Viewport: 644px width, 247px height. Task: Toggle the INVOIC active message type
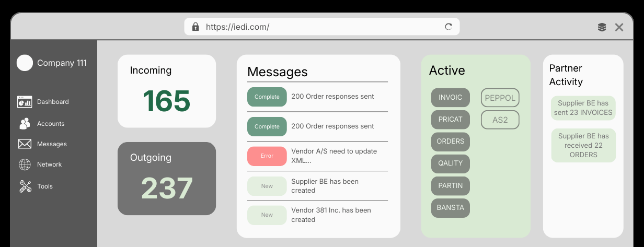(450, 98)
